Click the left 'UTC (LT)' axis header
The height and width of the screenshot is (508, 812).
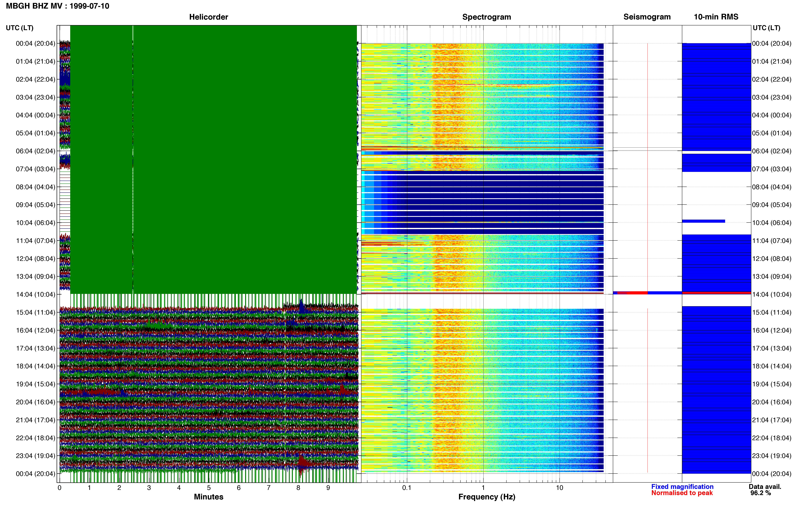pyautogui.click(x=19, y=28)
